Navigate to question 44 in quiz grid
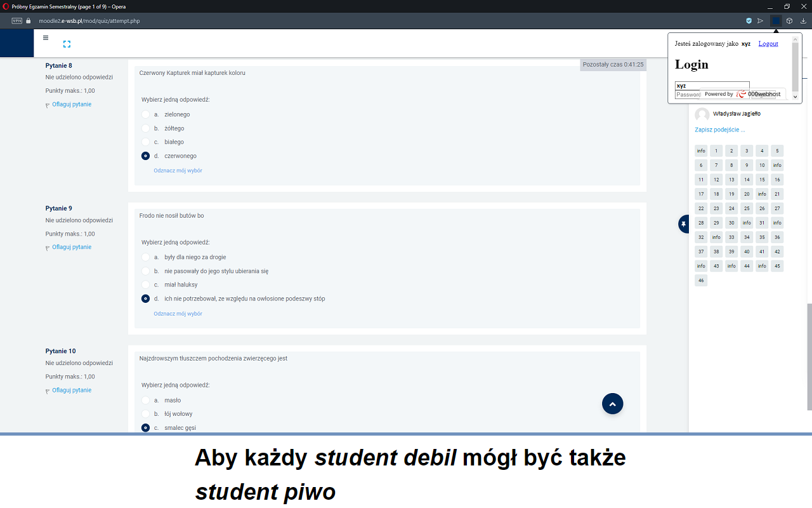The height and width of the screenshot is (508, 812). click(x=747, y=266)
